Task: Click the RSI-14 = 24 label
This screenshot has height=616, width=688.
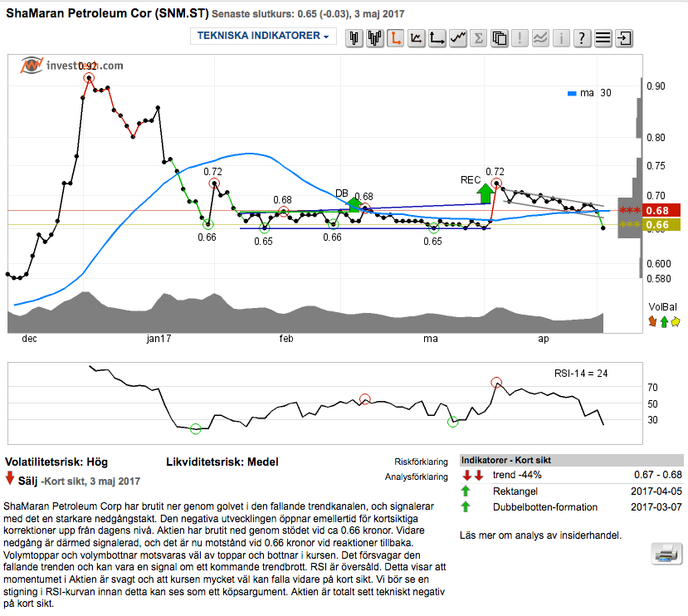Action: [x=581, y=374]
